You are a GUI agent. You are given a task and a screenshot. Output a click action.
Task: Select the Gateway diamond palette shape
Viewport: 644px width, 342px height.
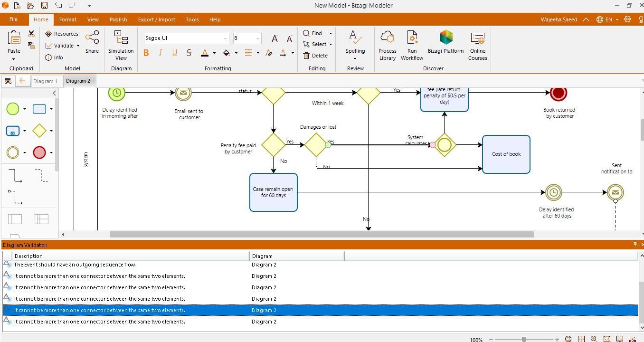(39, 131)
